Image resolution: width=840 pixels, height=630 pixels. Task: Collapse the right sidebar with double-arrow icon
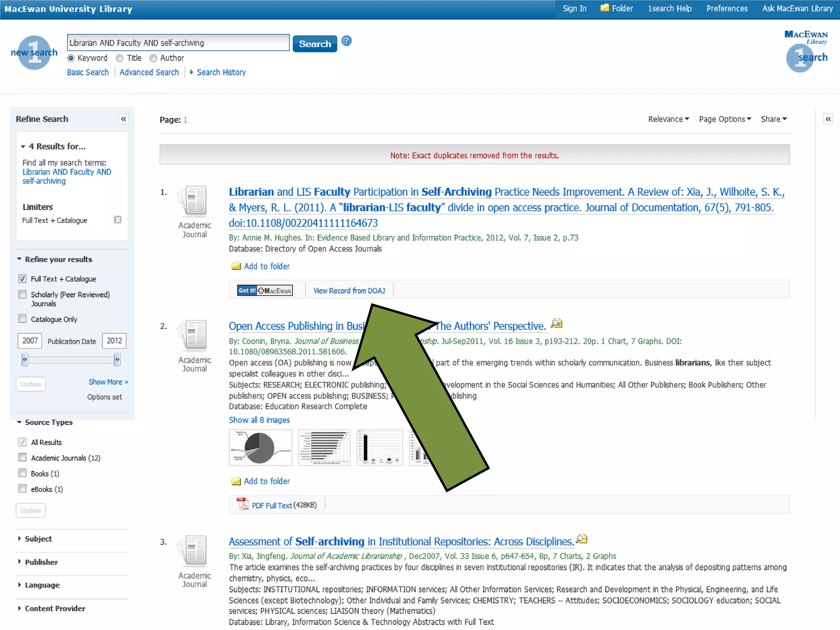click(828, 119)
